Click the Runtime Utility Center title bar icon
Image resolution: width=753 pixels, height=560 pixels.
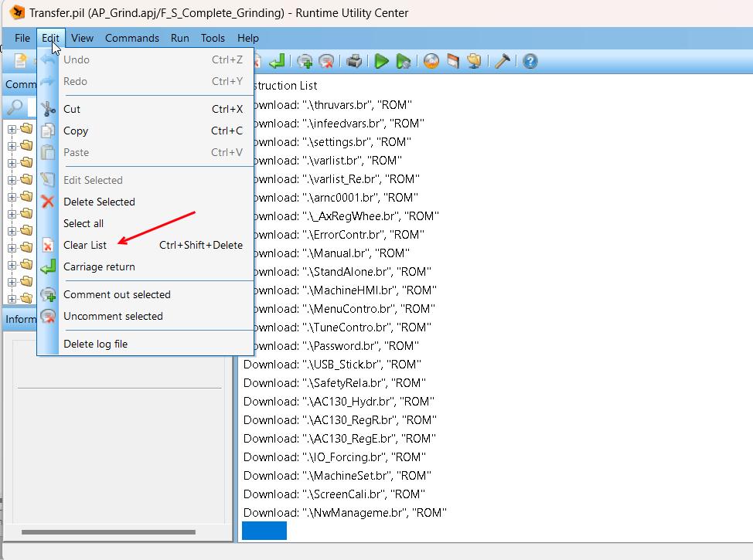point(17,12)
